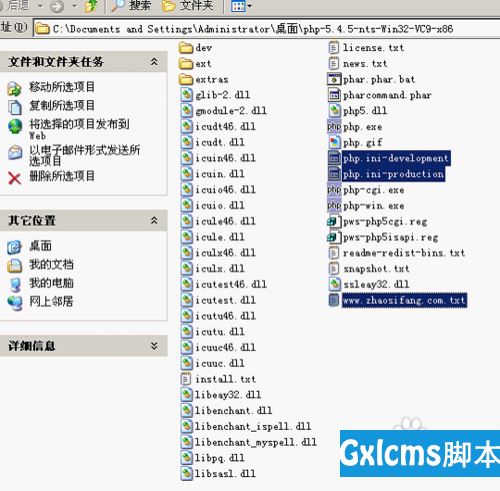Click Copy the selected items link

coord(62,105)
